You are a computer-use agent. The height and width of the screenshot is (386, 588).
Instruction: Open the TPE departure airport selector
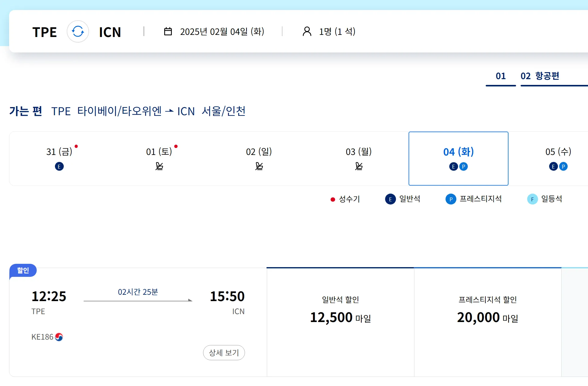[45, 32]
